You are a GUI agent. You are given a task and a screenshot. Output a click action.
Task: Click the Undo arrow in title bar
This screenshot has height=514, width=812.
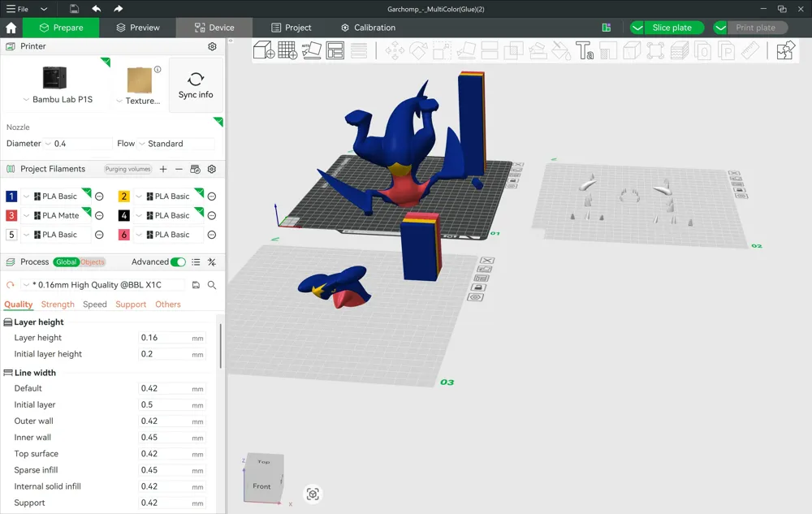[x=97, y=9]
